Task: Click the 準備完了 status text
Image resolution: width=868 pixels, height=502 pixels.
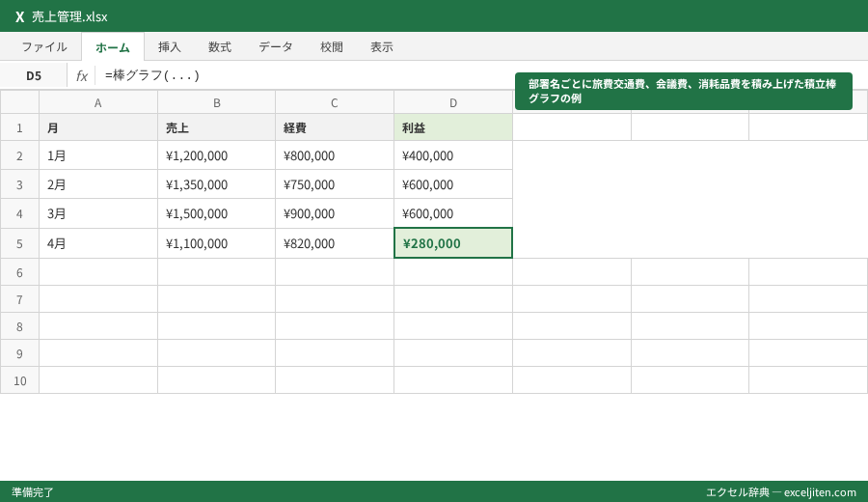Action: 33,492
